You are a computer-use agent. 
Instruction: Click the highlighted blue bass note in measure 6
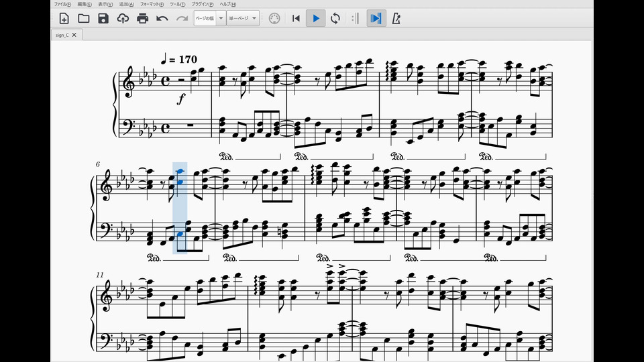click(180, 235)
